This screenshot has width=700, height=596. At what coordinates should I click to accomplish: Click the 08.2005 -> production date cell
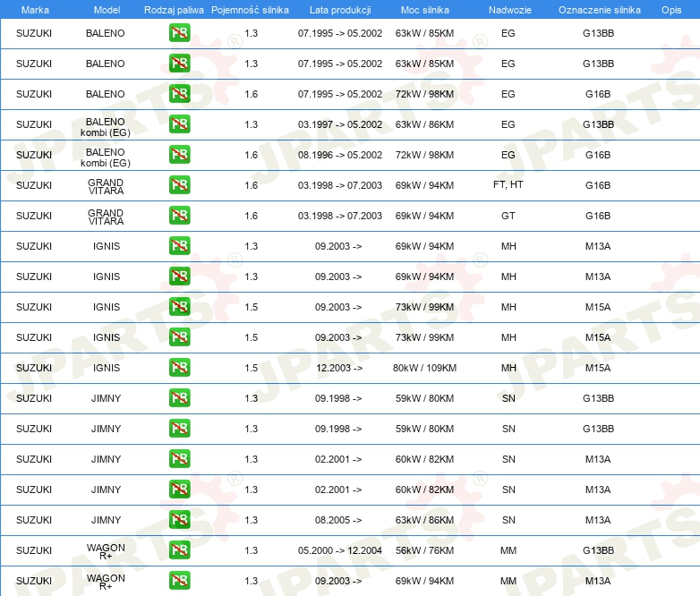[x=338, y=520]
